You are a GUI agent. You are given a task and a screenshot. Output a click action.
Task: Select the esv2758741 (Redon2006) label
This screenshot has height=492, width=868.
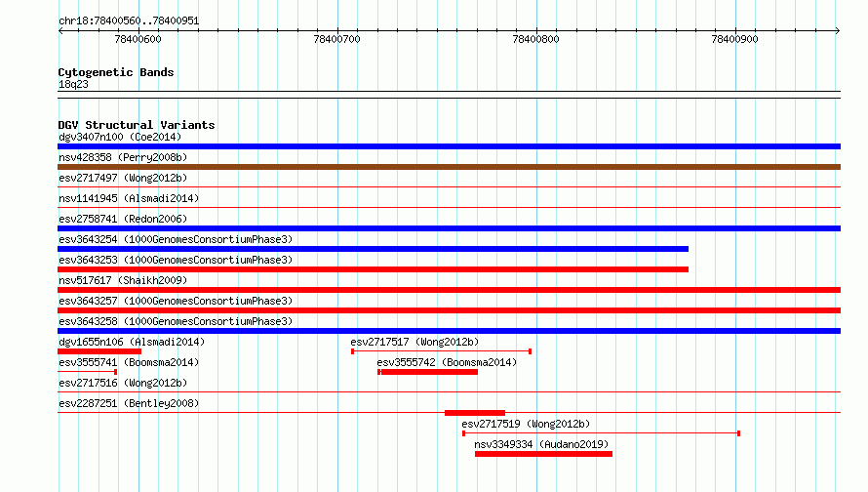(123, 219)
